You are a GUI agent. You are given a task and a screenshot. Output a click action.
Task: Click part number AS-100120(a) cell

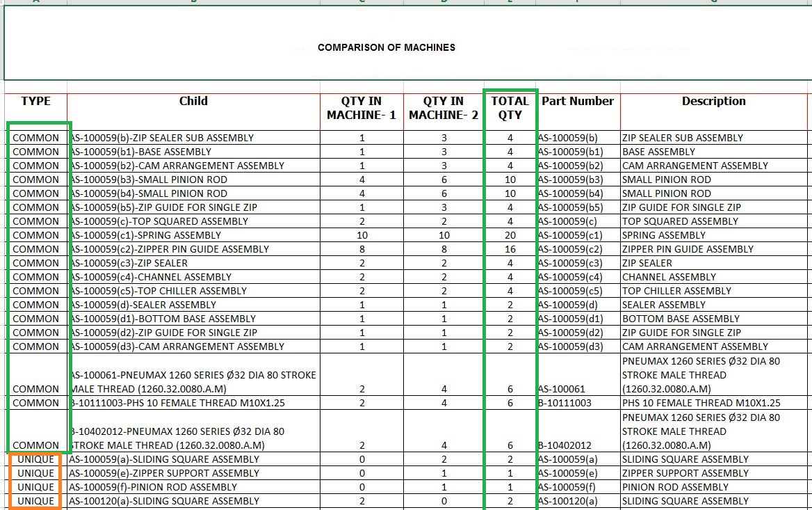(x=578, y=501)
